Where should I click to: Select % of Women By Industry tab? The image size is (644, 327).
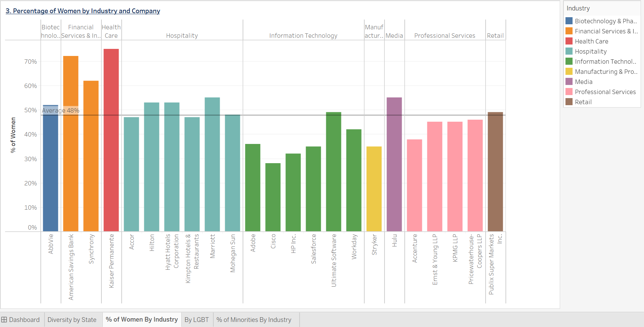[x=142, y=319]
